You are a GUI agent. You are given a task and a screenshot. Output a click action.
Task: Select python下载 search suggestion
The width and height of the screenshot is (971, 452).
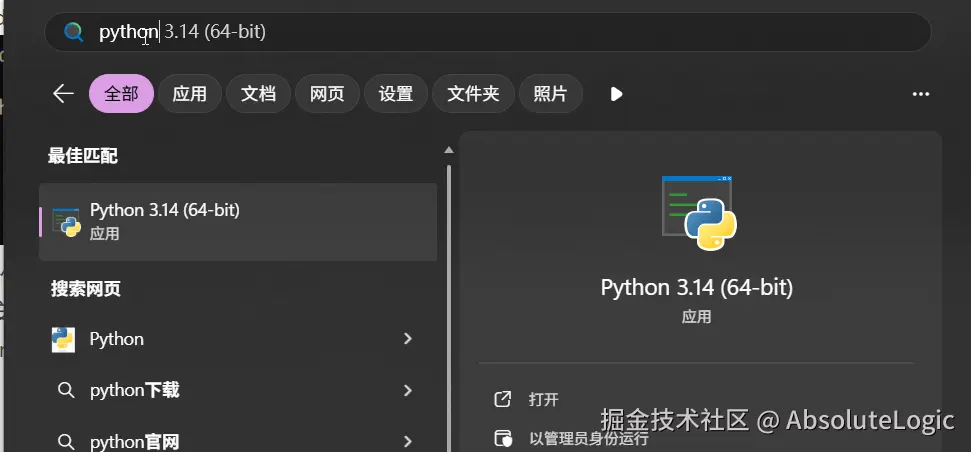(238, 390)
